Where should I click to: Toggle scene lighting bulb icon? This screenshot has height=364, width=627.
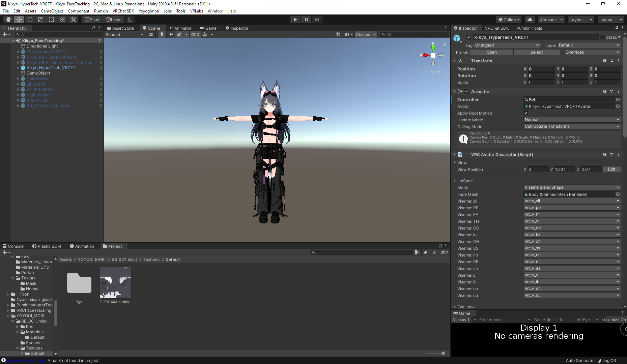click(162, 34)
